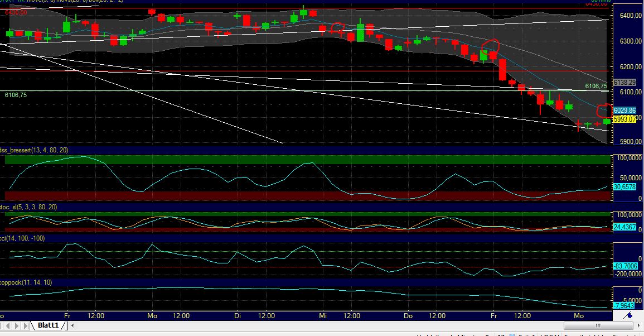644x336 pixels.
Task: Click the right arrow of the horizontal scrollbar
Action: 638,325
